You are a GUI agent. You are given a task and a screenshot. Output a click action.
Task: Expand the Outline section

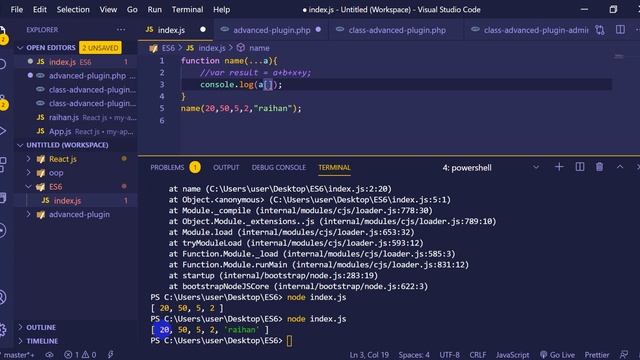coord(41,327)
